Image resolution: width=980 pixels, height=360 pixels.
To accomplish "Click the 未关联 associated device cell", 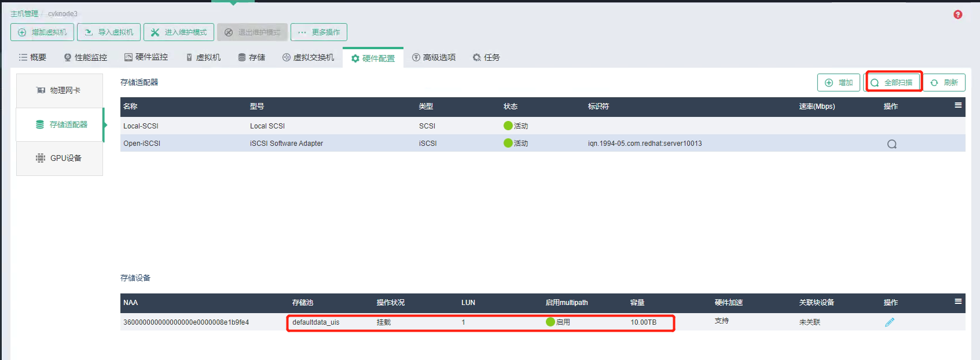I will 810,322.
